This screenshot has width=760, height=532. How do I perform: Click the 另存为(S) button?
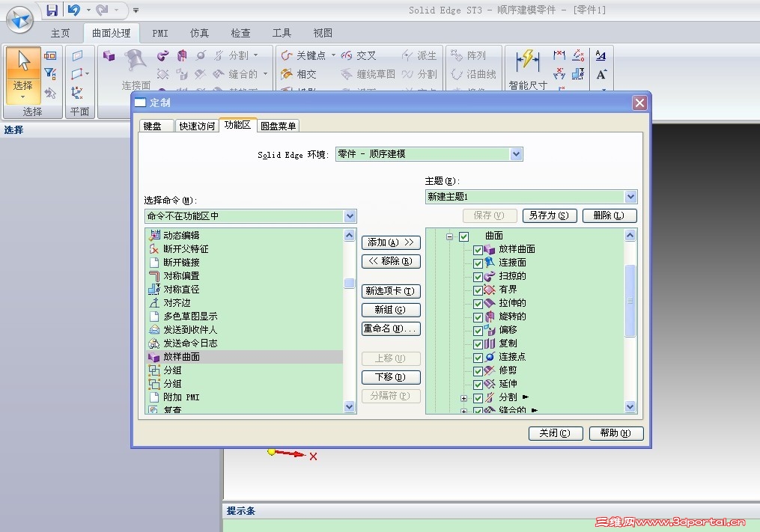550,215
